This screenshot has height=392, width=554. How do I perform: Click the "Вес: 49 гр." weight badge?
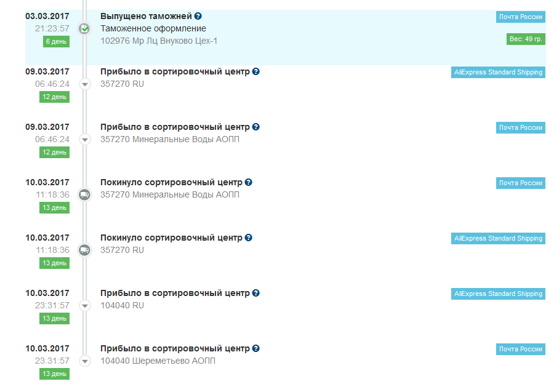click(525, 39)
